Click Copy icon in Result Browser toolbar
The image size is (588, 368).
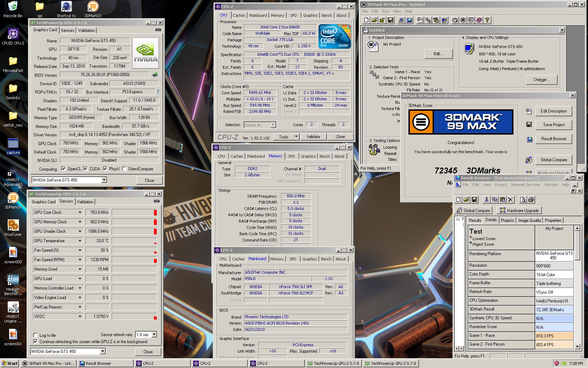(495, 199)
